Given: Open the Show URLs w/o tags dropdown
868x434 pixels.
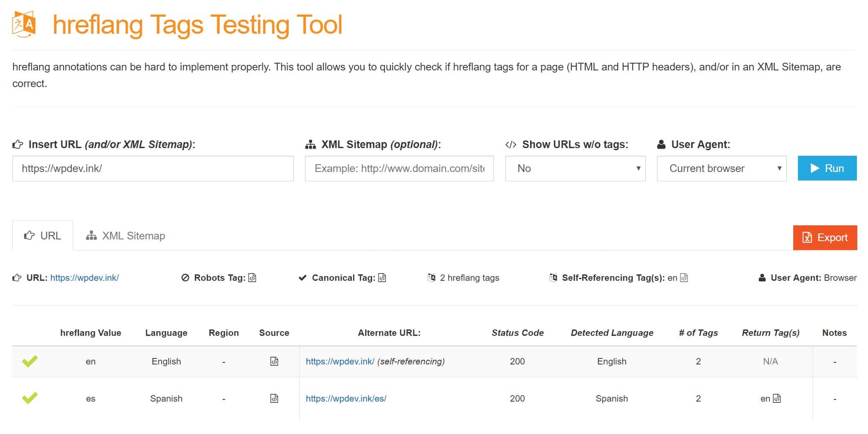Looking at the screenshot, I should (x=575, y=168).
